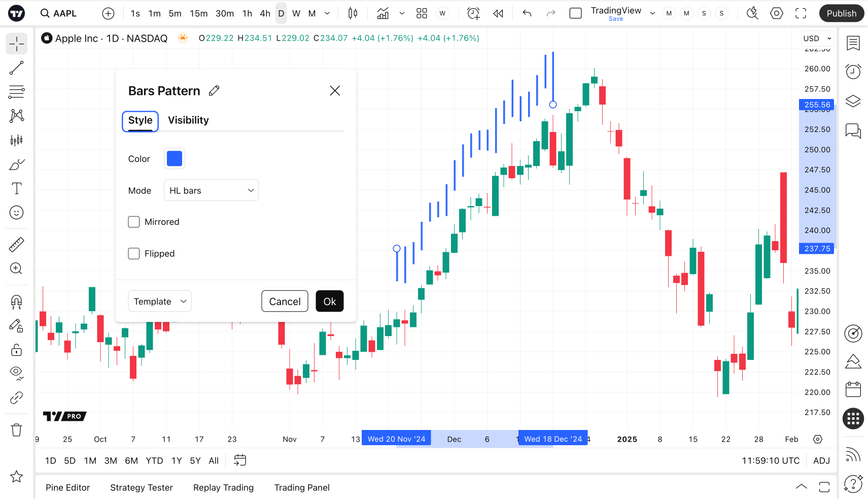Click the Cancel button
Image resolution: width=868 pixels, height=499 pixels.
tap(285, 301)
